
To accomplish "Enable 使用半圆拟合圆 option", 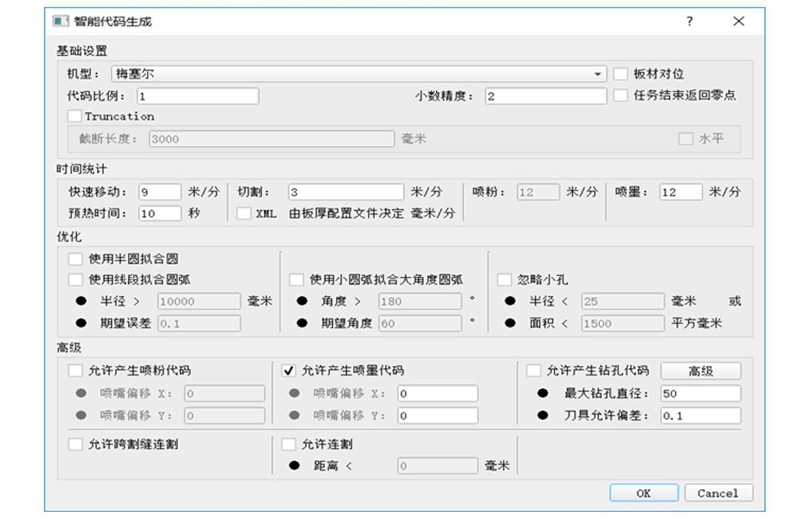I will pyautogui.click(x=75, y=259).
